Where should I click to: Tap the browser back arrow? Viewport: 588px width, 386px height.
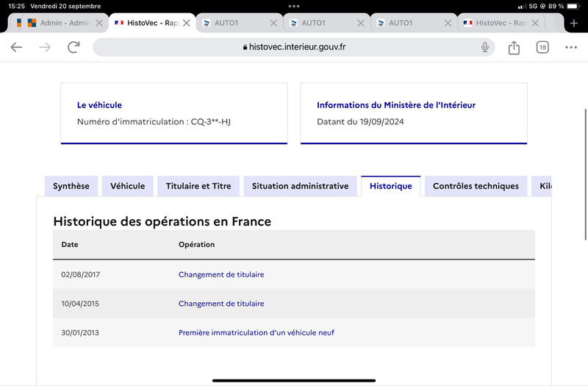point(16,47)
